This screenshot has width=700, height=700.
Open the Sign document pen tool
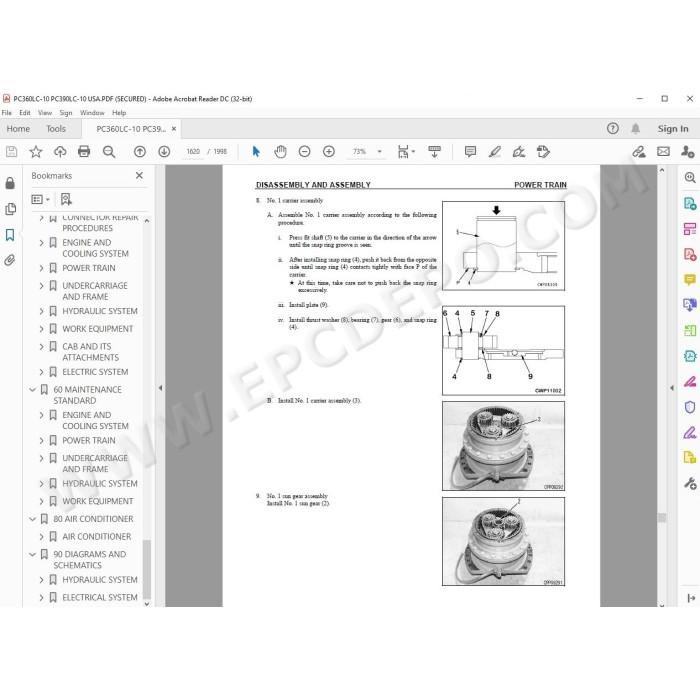(x=519, y=152)
